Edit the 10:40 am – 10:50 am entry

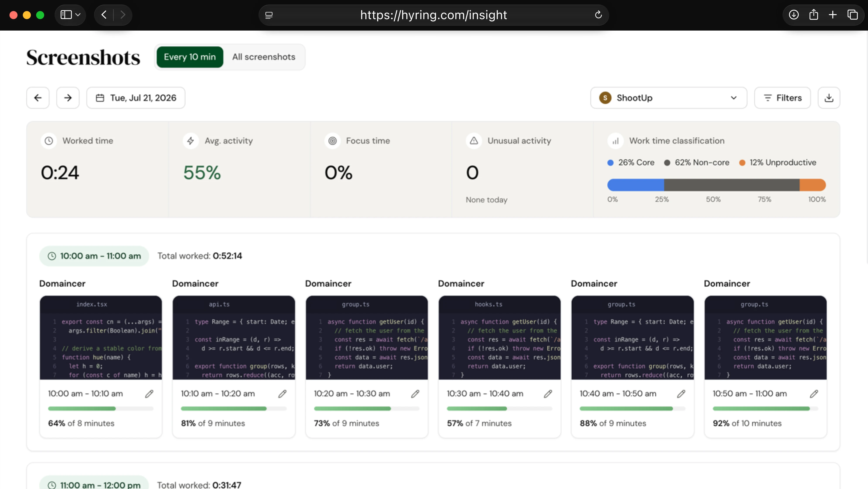681,394
